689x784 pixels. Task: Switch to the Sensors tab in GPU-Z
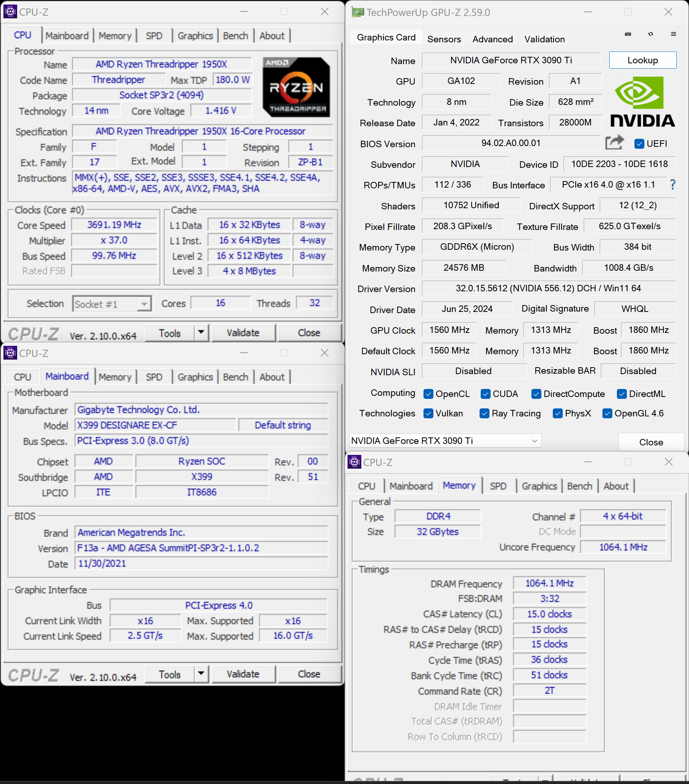(444, 39)
